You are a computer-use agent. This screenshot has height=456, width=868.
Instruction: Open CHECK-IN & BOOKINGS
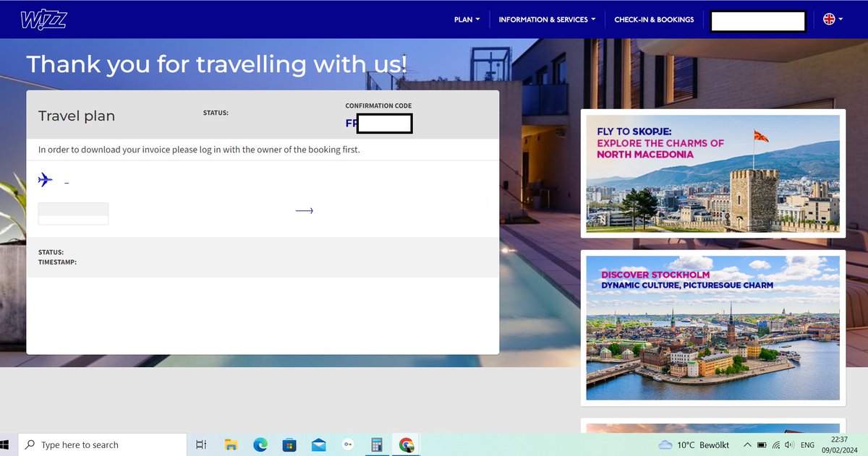click(654, 20)
